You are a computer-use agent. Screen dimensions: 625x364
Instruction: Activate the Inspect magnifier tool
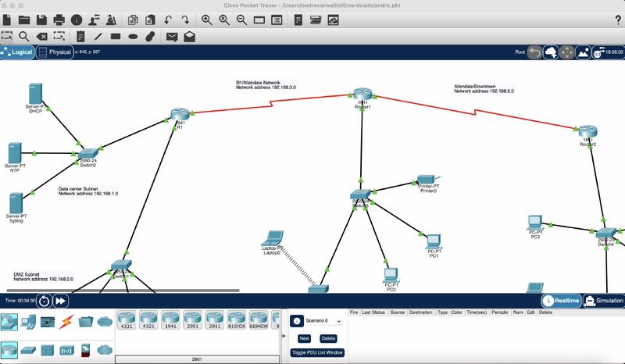click(24, 37)
